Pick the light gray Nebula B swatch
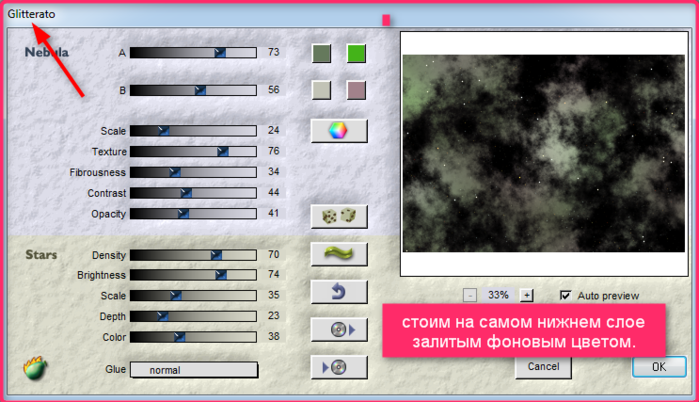 pos(321,90)
